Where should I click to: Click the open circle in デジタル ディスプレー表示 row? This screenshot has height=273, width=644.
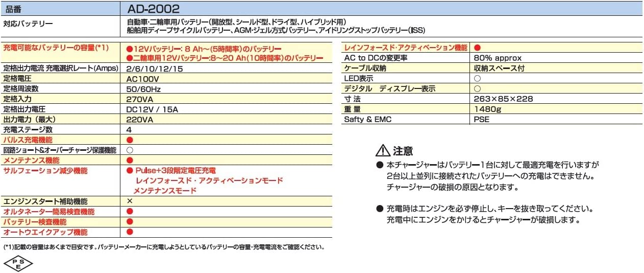477,89
